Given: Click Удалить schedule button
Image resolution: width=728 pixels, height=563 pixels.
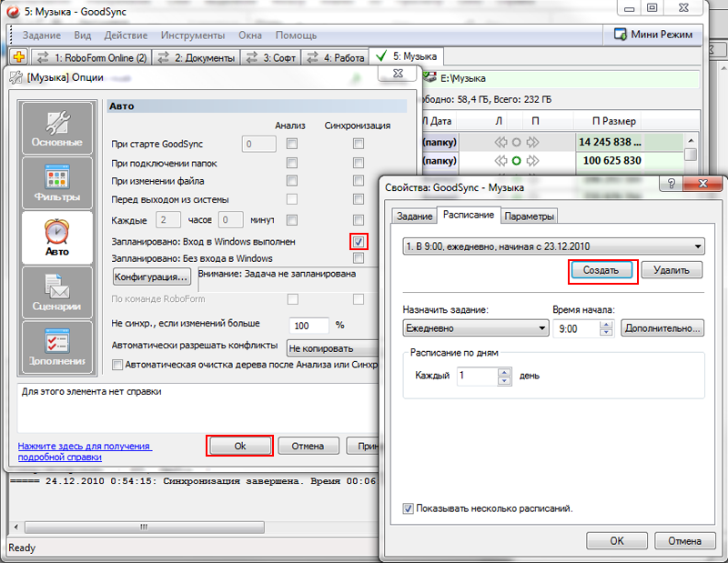Looking at the screenshot, I should pyautogui.click(x=672, y=269).
